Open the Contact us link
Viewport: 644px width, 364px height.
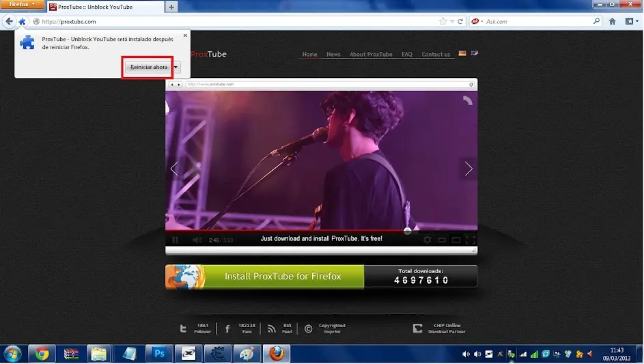[x=436, y=54]
